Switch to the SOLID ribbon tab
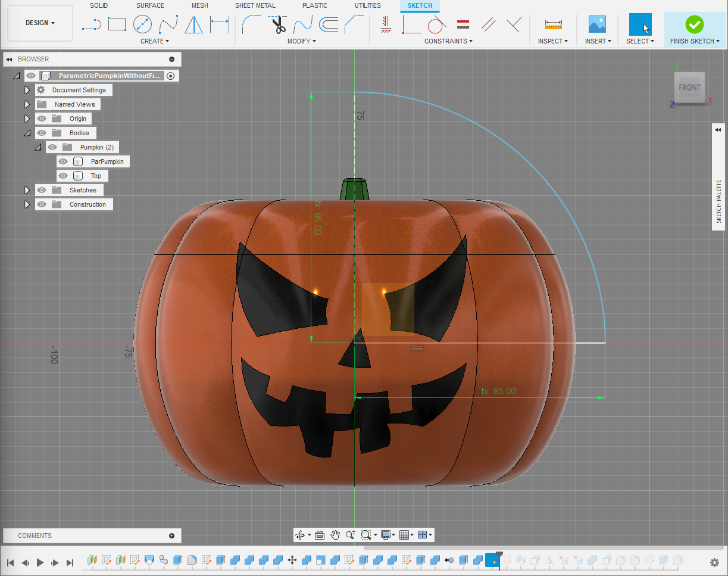Screen dimensions: 728x576 (x=99, y=5)
